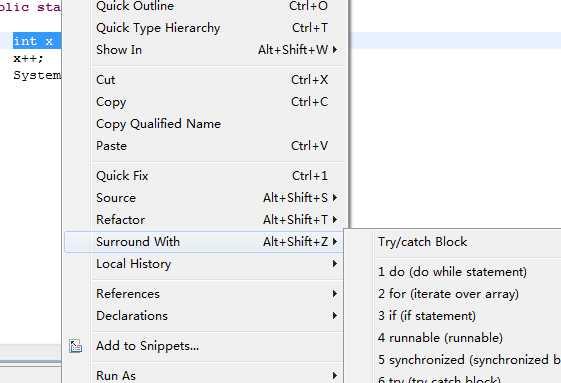This screenshot has width=561, height=383.
Task: Click the Add to Snippets icon
Action: click(x=75, y=346)
